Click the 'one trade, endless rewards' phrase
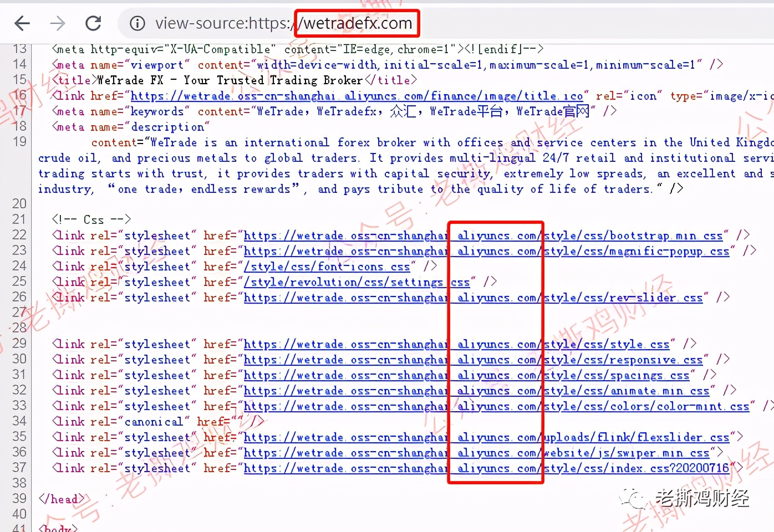Screen dimensions: 774x532 (x=204, y=189)
